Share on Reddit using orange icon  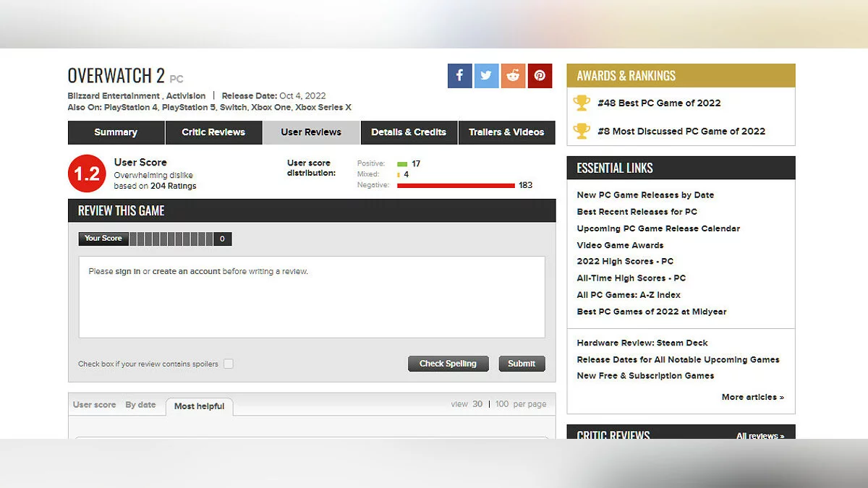[513, 76]
